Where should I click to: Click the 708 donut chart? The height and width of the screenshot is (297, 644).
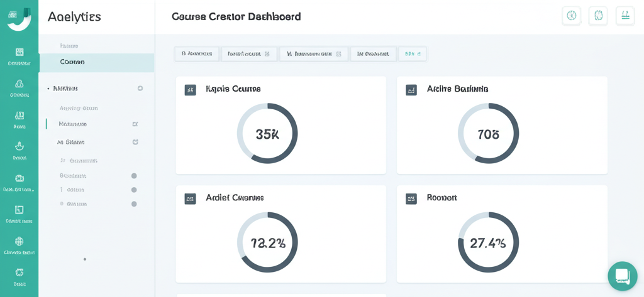[x=488, y=134]
